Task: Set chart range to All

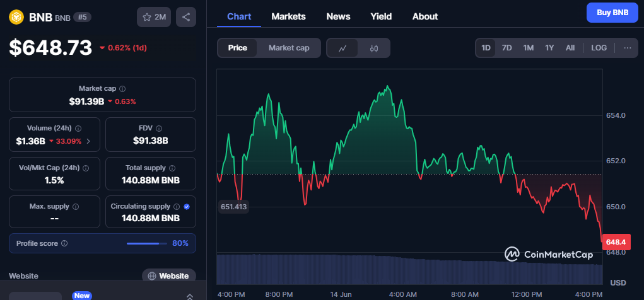Action: (x=570, y=48)
